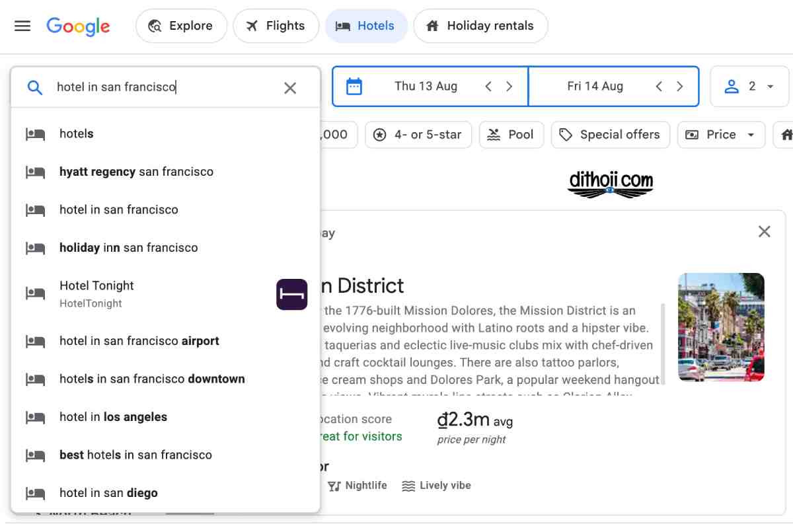Open the Price filter dropdown
This screenshot has width=793, height=532.
(x=721, y=135)
